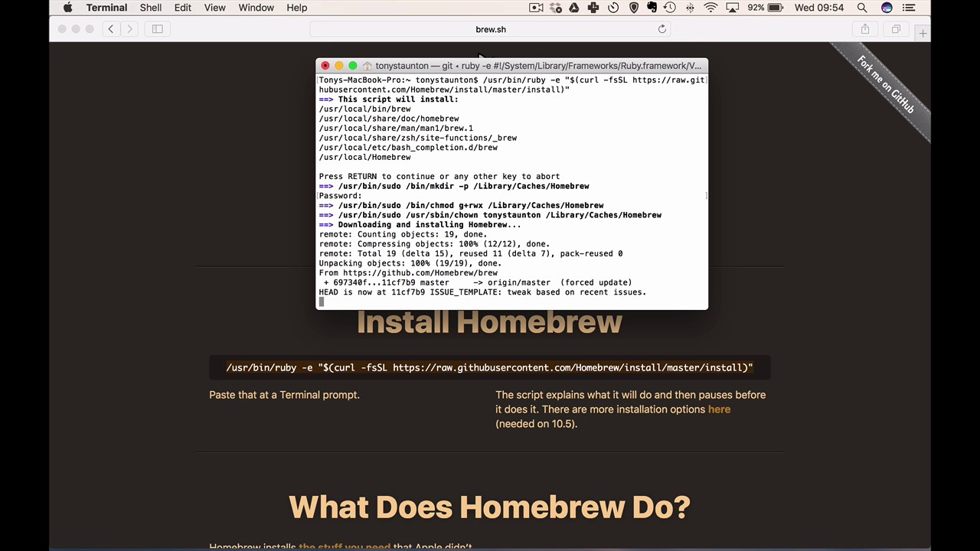This screenshot has width=980, height=551.
Task: Click 'Paste that at a Terminal prompt.' text
Action: pyautogui.click(x=284, y=395)
